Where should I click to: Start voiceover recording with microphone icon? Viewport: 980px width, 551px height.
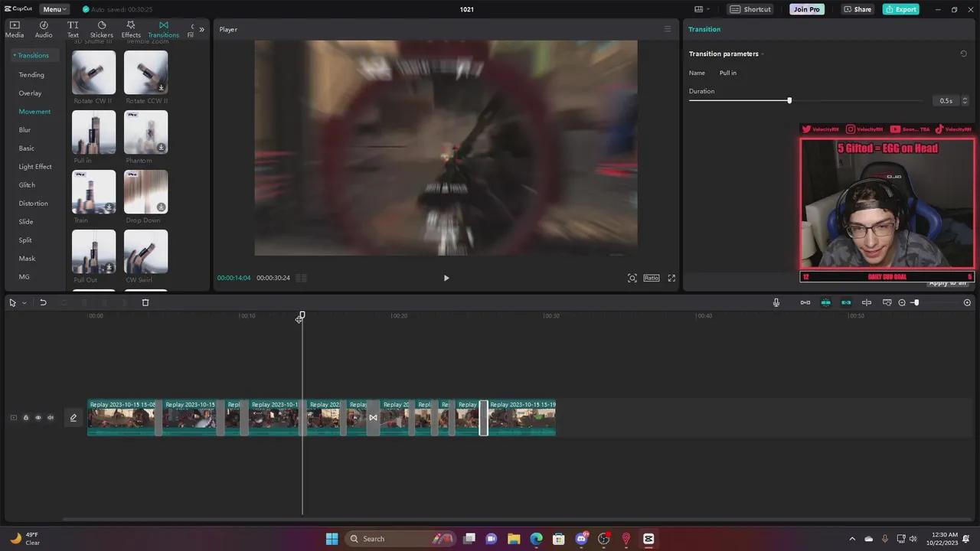pyautogui.click(x=776, y=302)
